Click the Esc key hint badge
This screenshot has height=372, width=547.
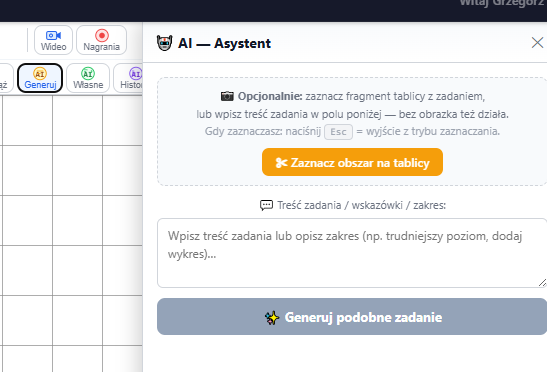point(338,132)
